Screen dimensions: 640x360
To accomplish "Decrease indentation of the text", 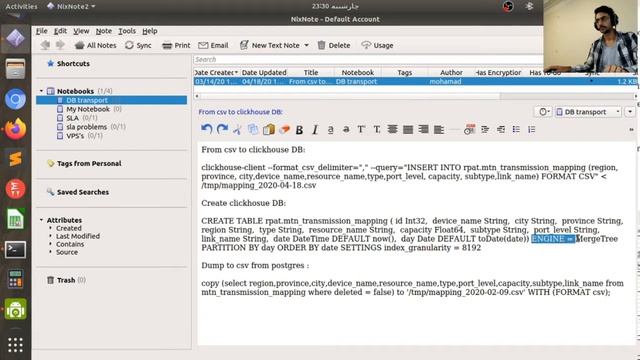I will pos(500,129).
